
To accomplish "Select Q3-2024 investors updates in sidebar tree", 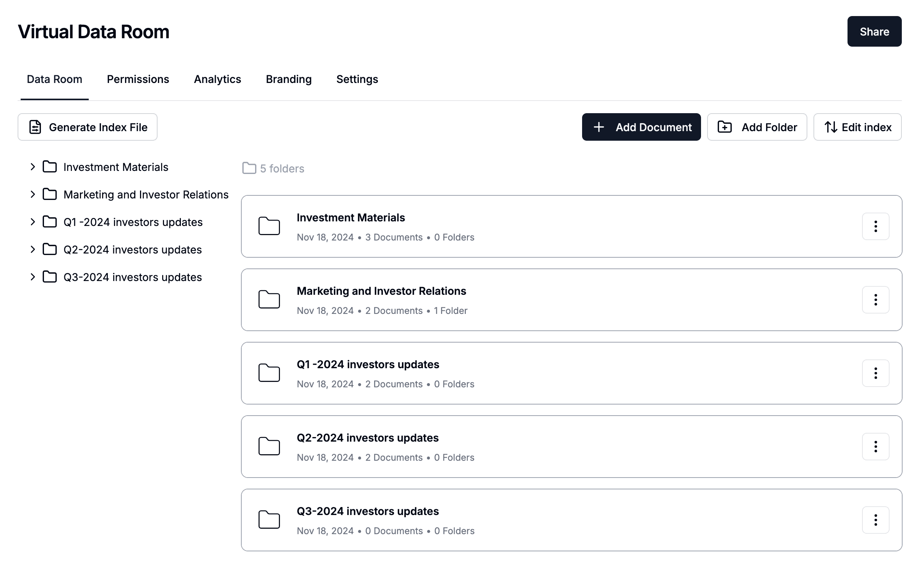I will pos(133,277).
